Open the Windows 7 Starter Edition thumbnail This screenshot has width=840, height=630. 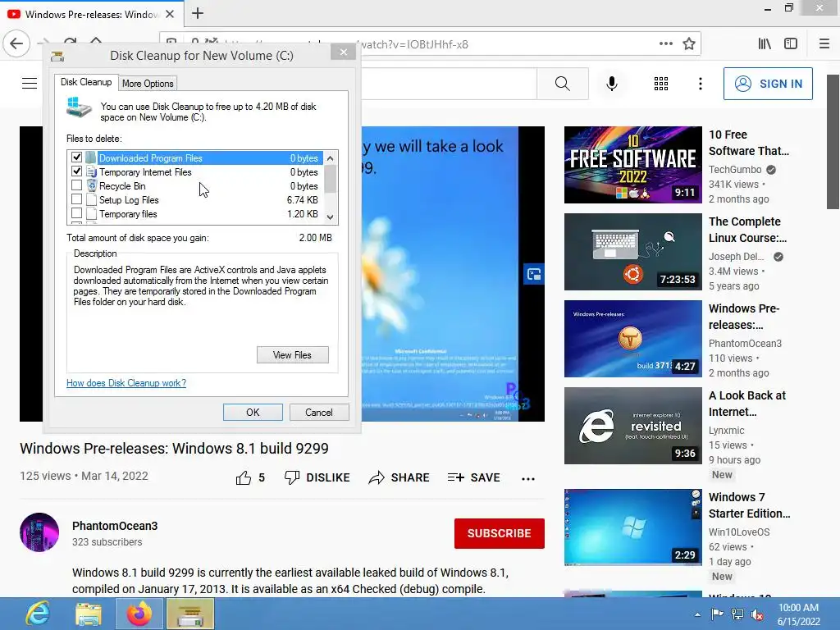(x=633, y=527)
